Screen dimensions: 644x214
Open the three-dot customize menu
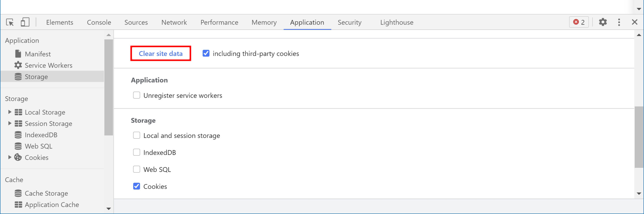click(619, 22)
